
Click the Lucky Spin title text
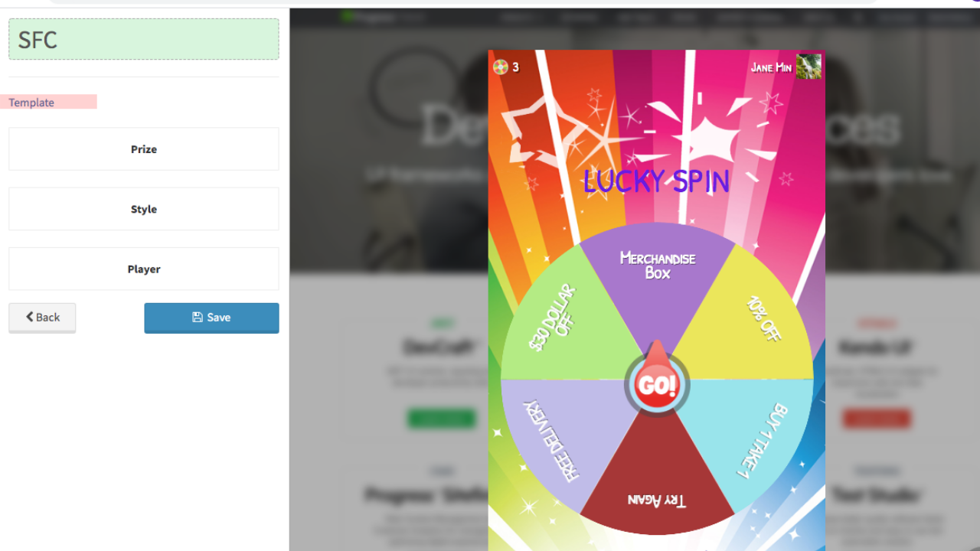pos(656,181)
